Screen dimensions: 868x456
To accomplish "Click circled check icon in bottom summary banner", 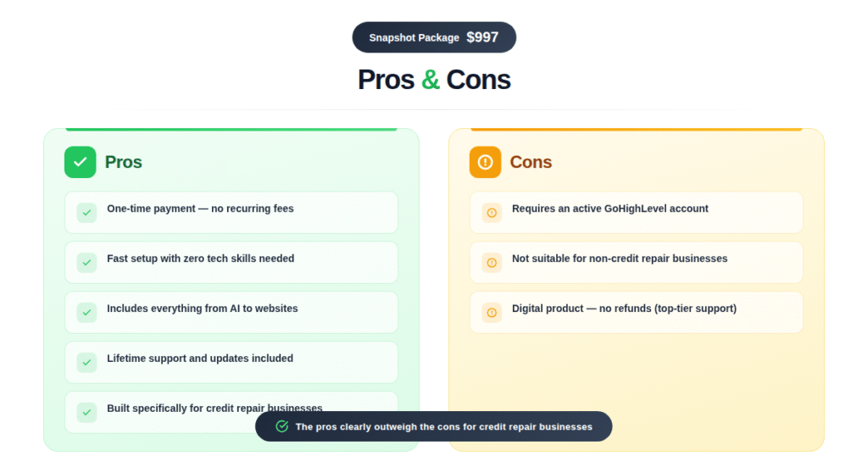I will tap(282, 426).
